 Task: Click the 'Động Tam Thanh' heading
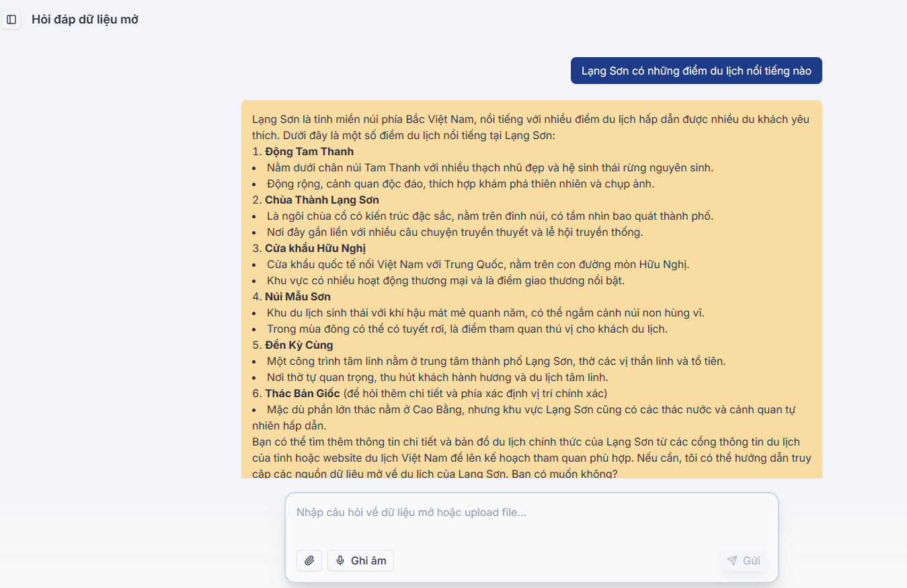309,152
